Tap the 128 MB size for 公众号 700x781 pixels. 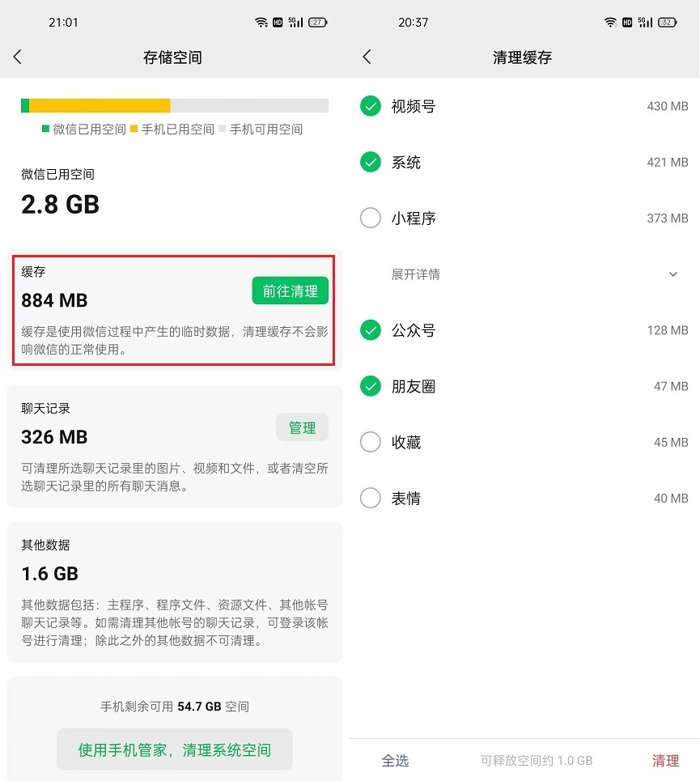668,330
